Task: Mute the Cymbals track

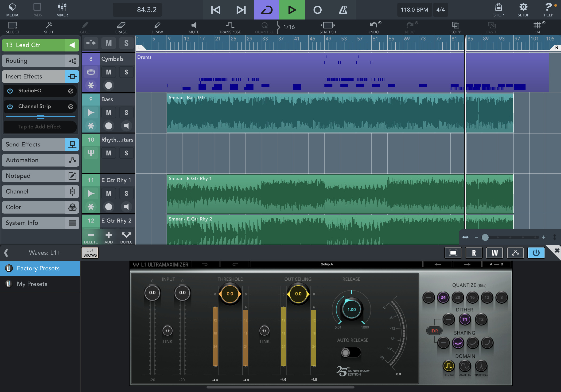Action: pos(109,72)
